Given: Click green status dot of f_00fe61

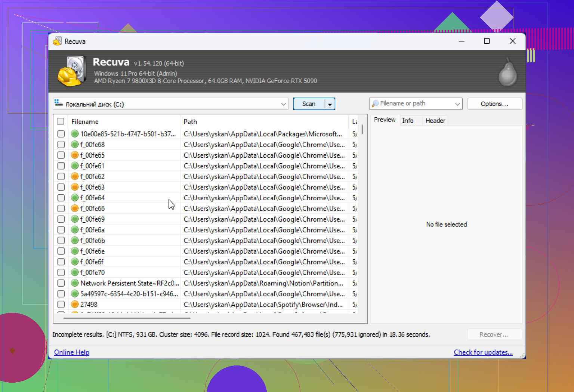Looking at the screenshot, I should point(75,166).
